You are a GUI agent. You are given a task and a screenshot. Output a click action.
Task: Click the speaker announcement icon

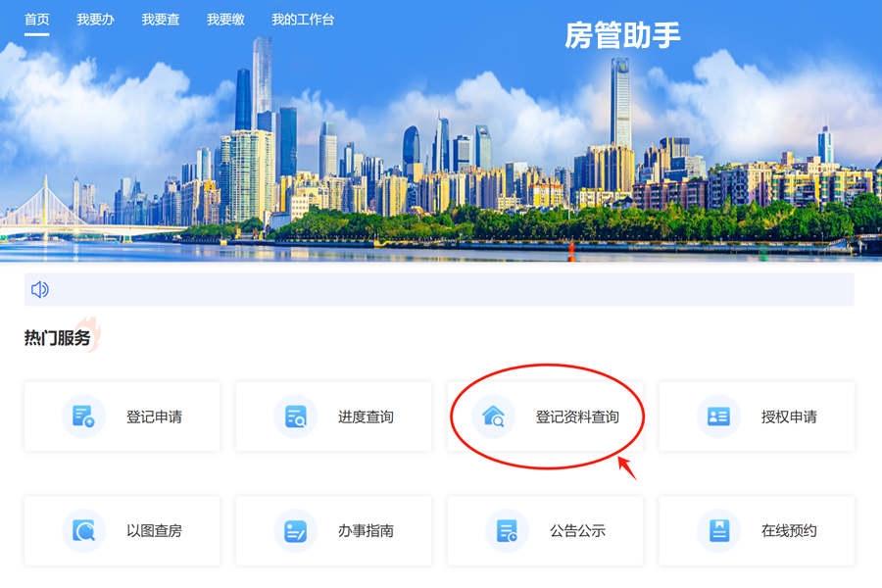pyautogui.click(x=40, y=289)
